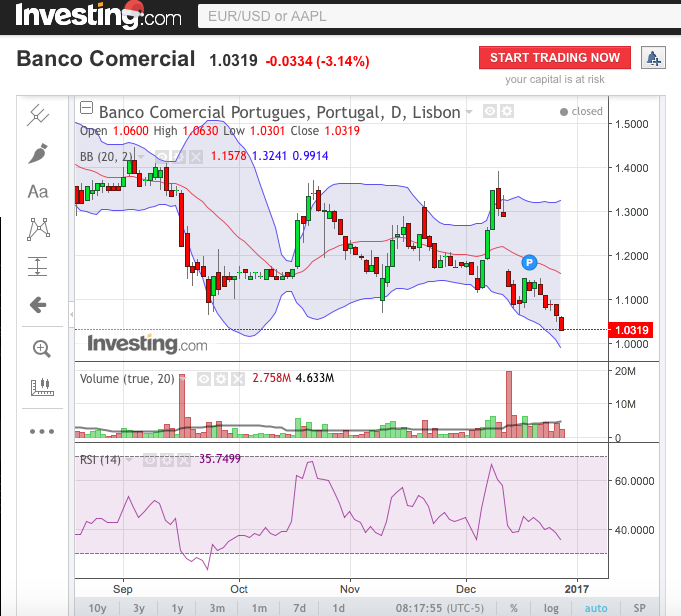
Task: Click the red 1.0319 price axis label
Action: click(631, 330)
